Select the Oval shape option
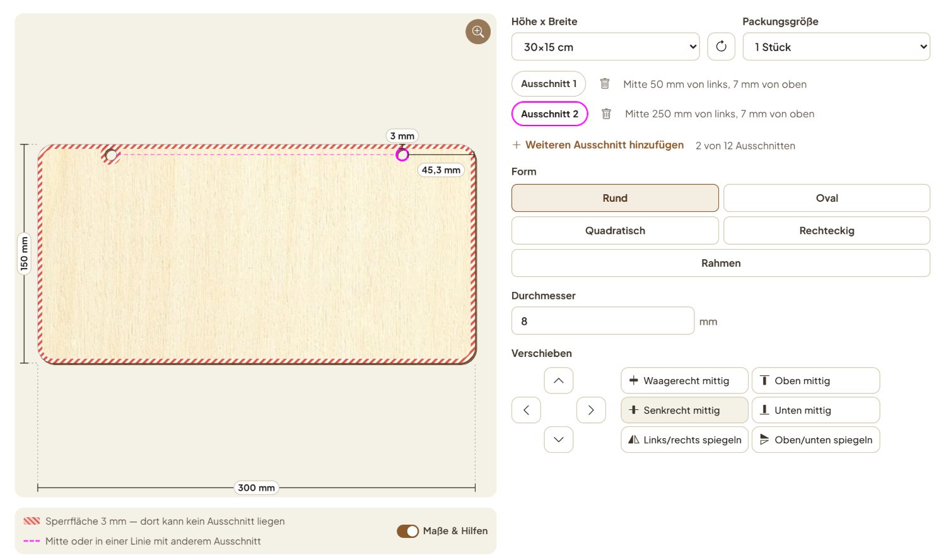This screenshot has height=560, width=946. (x=827, y=198)
